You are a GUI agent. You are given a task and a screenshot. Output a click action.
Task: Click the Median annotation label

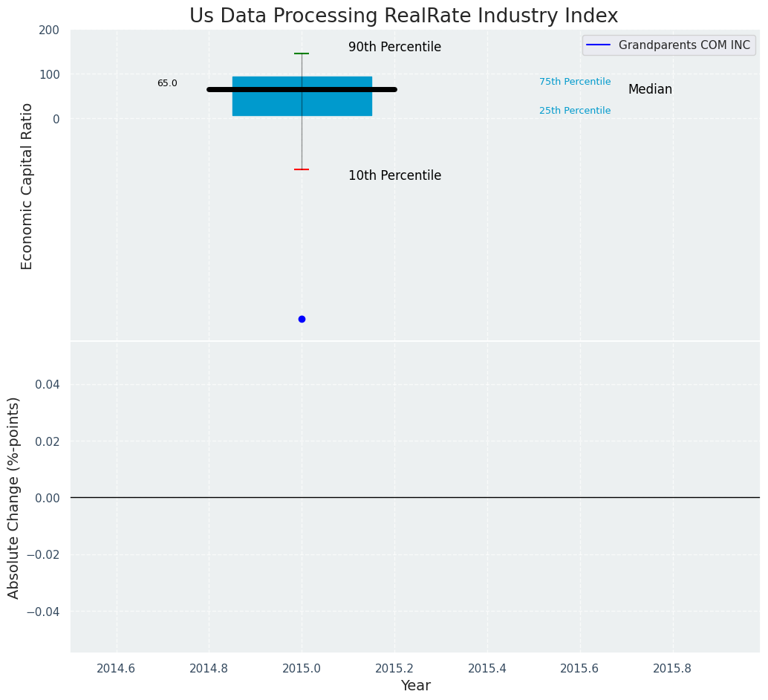coord(650,89)
